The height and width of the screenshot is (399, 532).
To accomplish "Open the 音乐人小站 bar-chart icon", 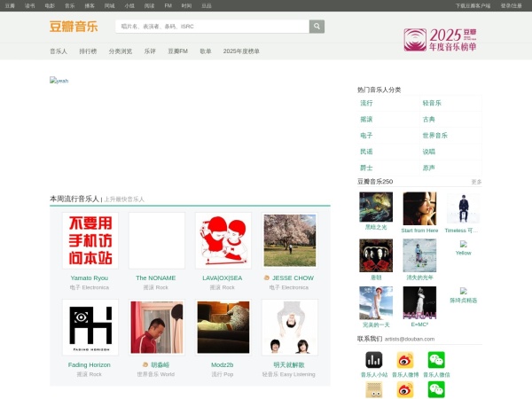I will click(373, 360).
